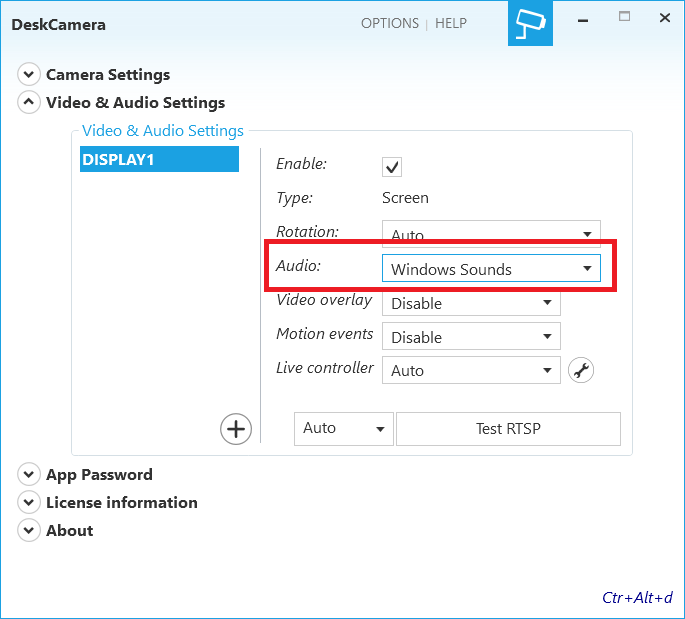
Task: Open the Motion events dropdown
Action: tap(470, 337)
